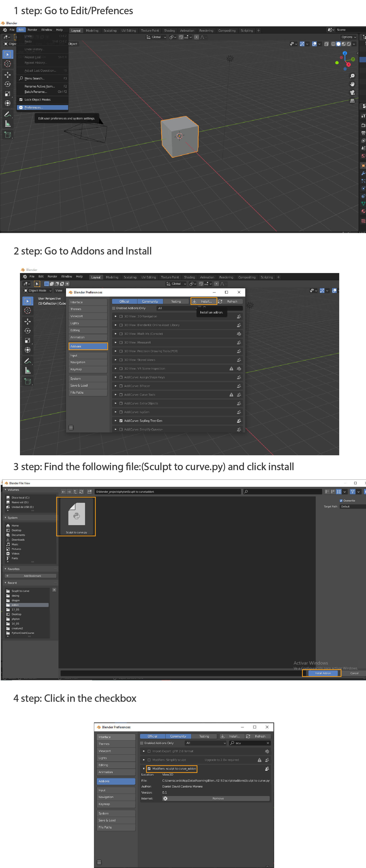Click the thumbnail display mode icon in File View

[x=339, y=492]
